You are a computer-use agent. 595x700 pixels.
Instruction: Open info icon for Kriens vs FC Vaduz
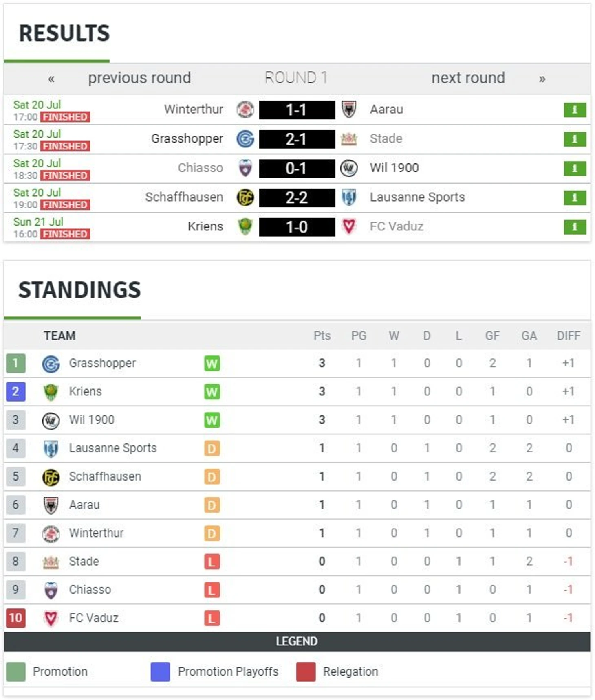point(575,227)
